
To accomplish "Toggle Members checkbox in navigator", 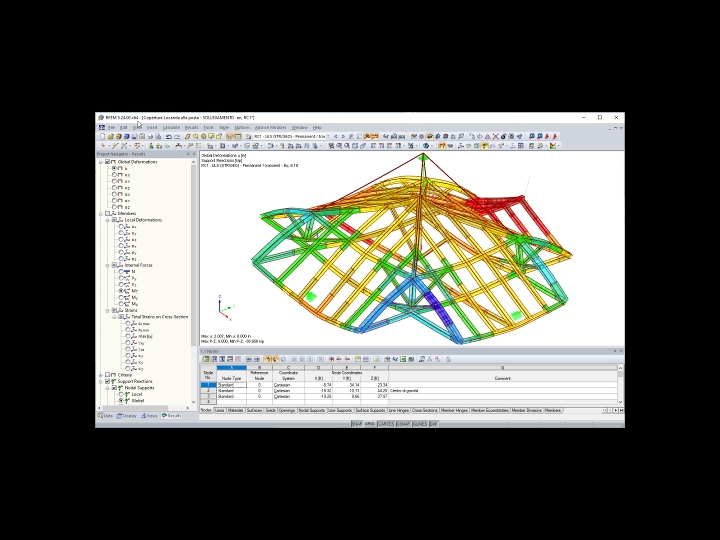I will (x=107, y=214).
